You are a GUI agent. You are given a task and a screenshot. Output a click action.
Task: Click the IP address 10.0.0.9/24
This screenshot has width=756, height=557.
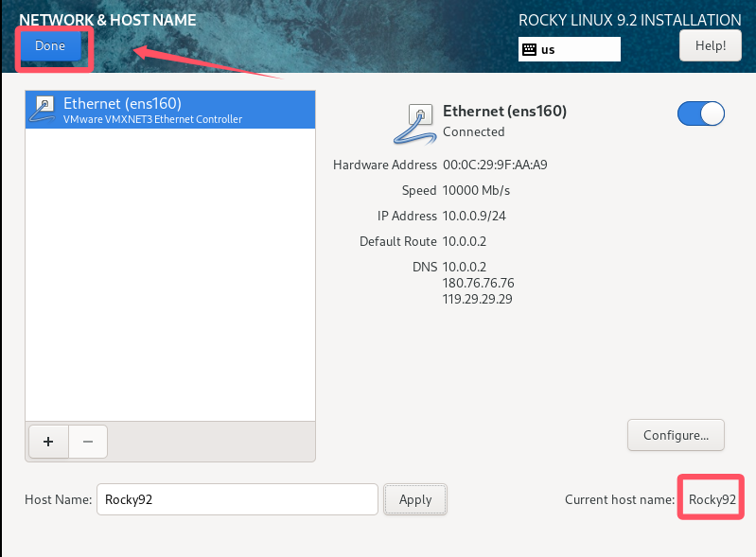[x=474, y=216]
